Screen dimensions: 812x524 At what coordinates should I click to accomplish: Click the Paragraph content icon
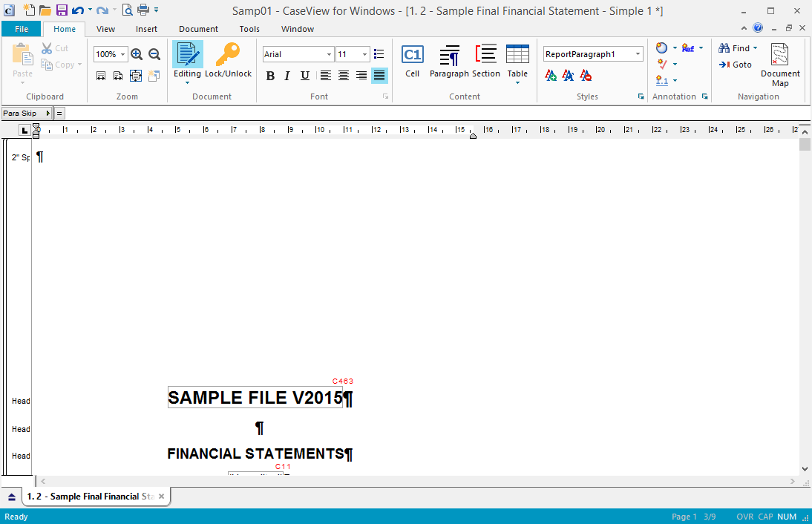[x=449, y=56]
